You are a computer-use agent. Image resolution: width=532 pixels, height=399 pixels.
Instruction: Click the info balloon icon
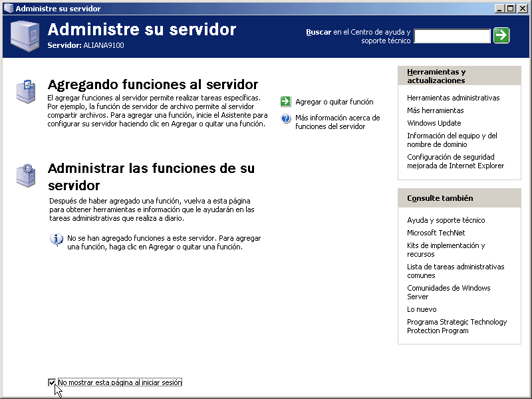[57, 239]
